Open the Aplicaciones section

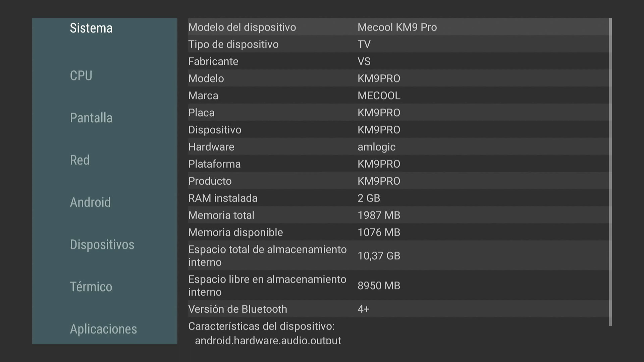click(103, 329)
